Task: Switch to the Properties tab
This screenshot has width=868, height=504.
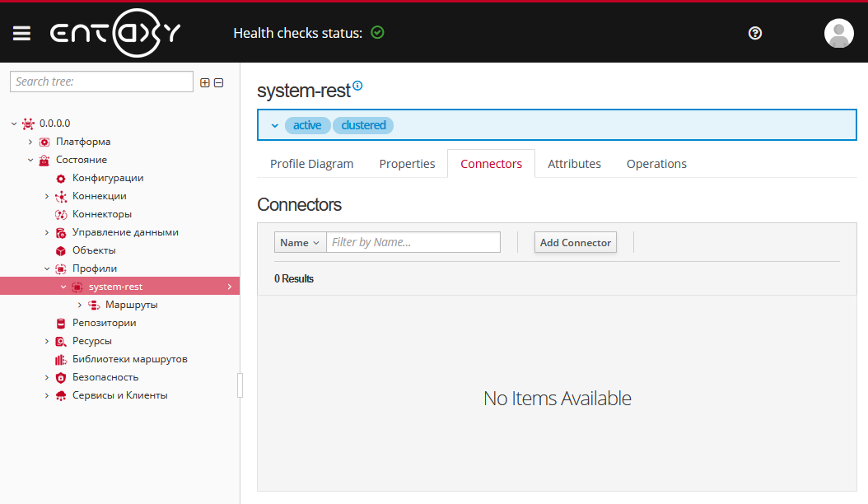Action: [x=407, y=163]
